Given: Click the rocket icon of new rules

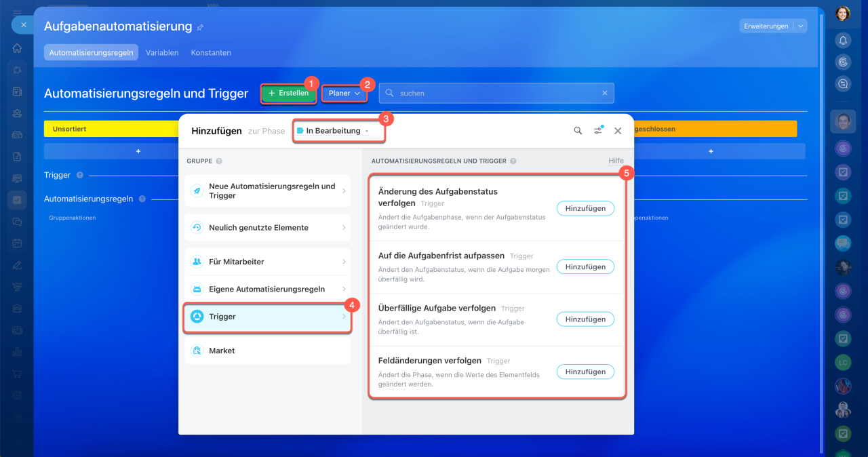Looking at the screenshot, I should (x=197, y=191).
